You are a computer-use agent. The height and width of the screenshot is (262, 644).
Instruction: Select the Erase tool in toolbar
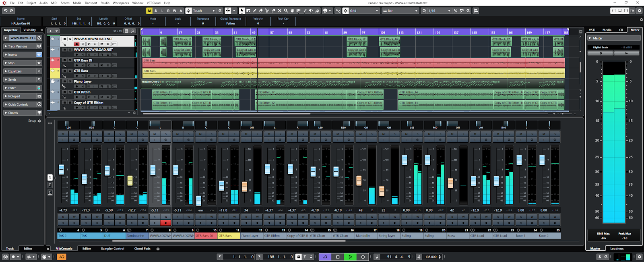tap(261, 10)
